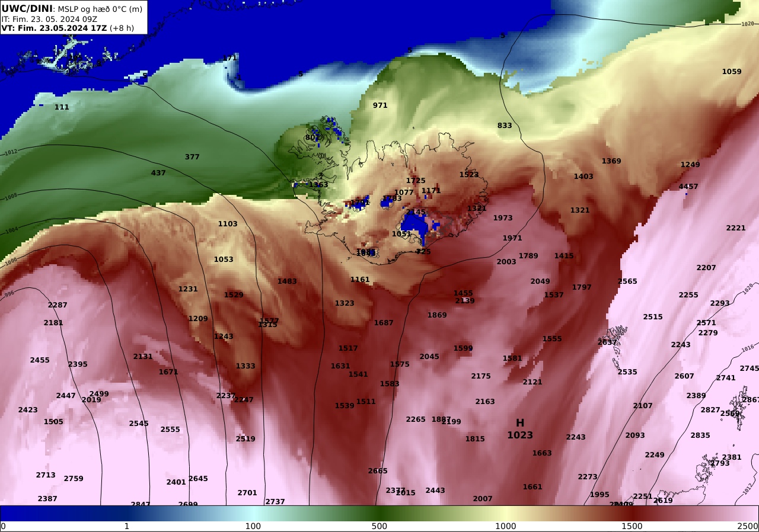Click the 1023 pressure value under H
This screenshot has height=532, width=759.
pos(520,435)
